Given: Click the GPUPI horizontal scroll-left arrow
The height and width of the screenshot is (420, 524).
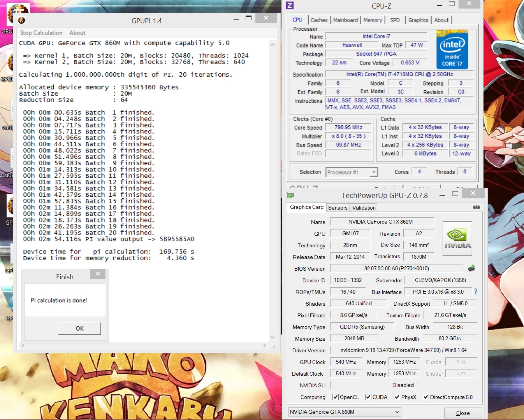Looking at the screenshot, I should pyautogui.click(x=23, y=345).
